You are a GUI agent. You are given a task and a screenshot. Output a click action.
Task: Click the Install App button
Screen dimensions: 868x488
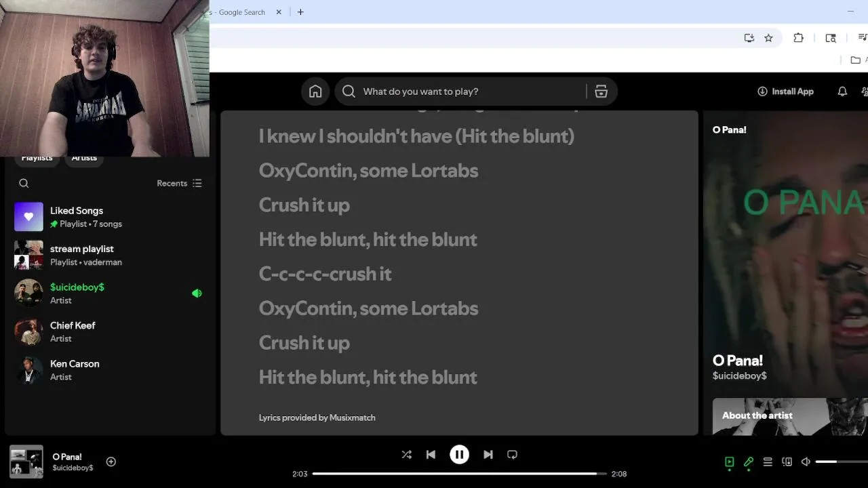(785, 91)
